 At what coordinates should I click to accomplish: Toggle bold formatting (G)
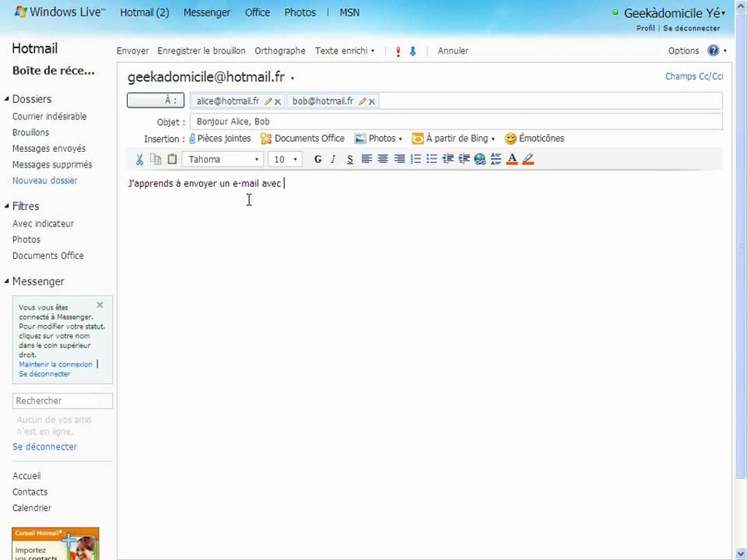point(318,159)
